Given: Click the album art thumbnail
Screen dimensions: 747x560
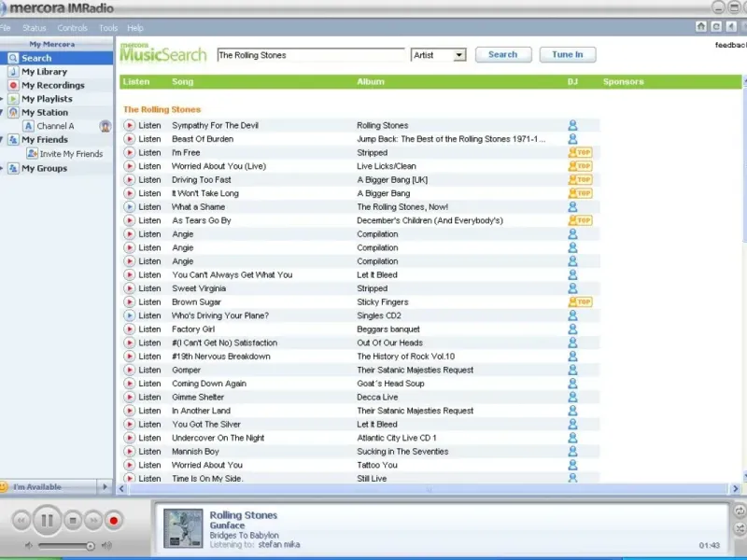Looking at the screenshot, I should [x=183, y=528].
